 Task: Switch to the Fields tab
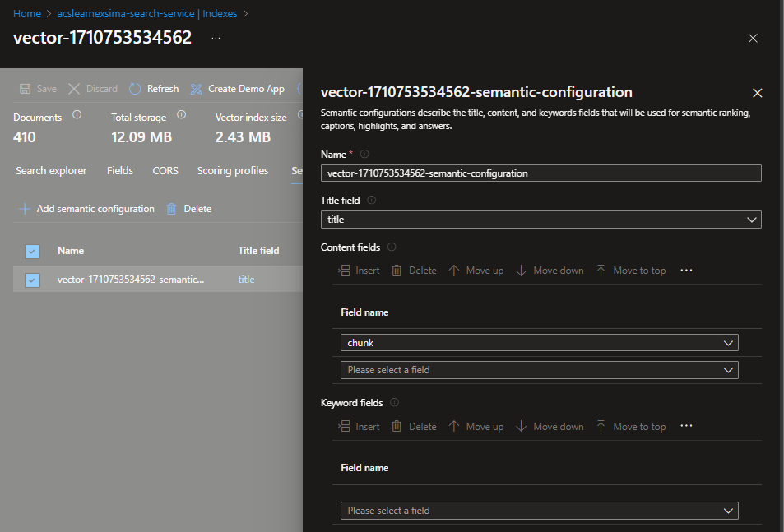click(120, 171)
